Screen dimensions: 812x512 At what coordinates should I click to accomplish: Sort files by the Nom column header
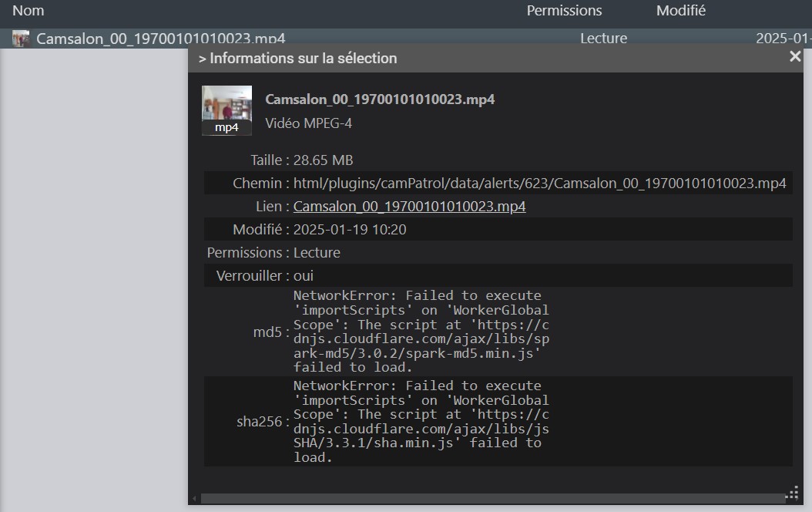coord(29,10)
